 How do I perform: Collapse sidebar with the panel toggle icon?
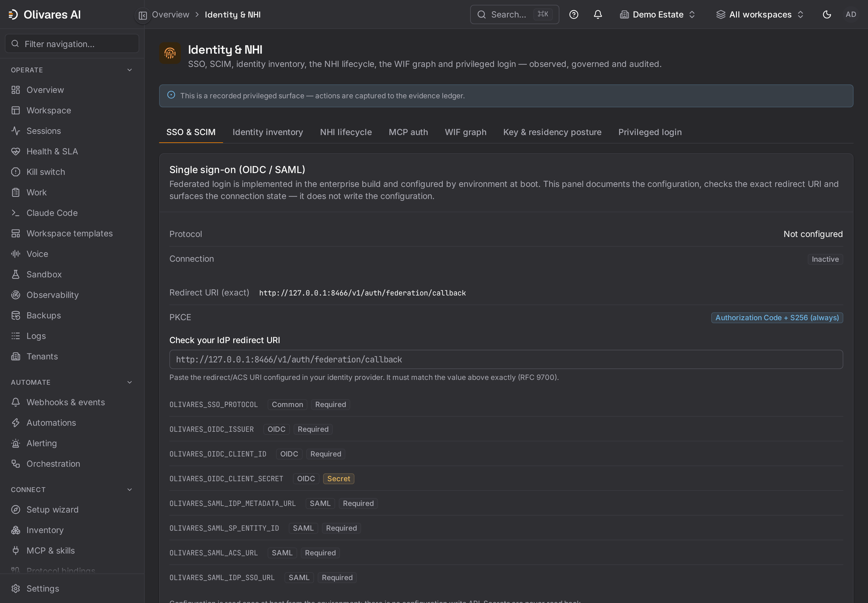tap(143, 15)
